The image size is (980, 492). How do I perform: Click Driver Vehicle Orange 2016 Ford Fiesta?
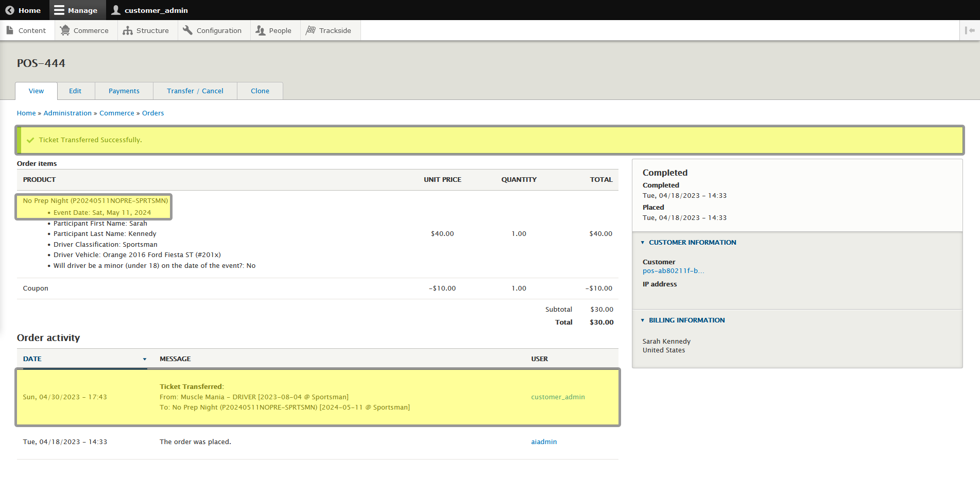(x=137, y=255)
